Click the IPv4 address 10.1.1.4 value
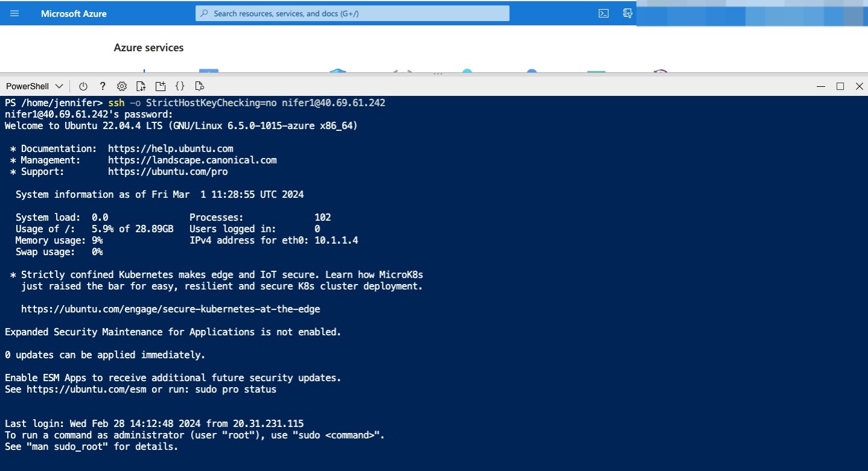This screenshot has height=471, width=868. [x=337, y=240]
